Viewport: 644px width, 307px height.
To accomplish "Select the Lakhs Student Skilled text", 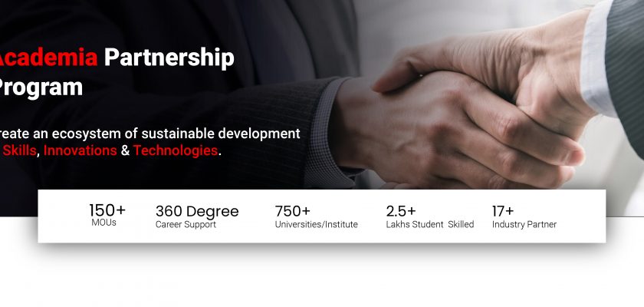I will (430, 224).
